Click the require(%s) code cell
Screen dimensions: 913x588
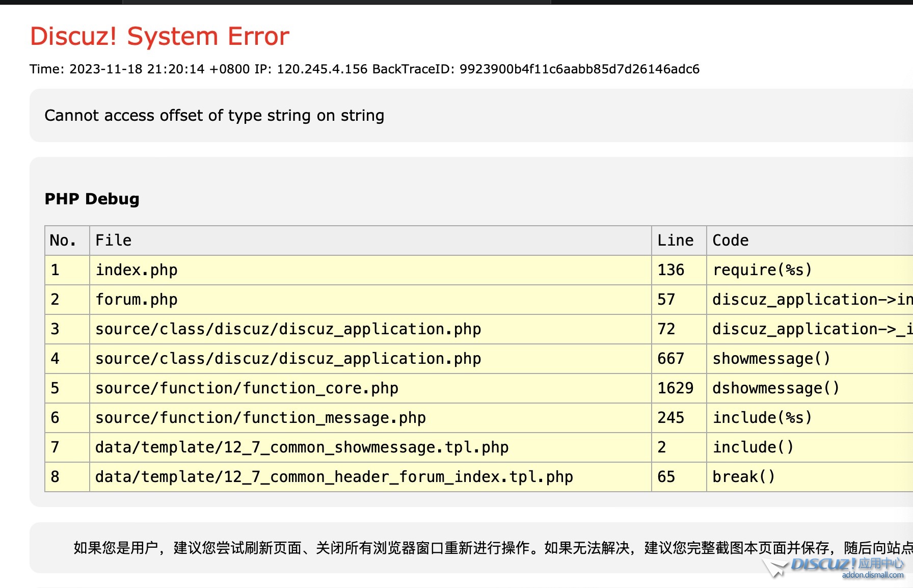(x=810, y=270)
